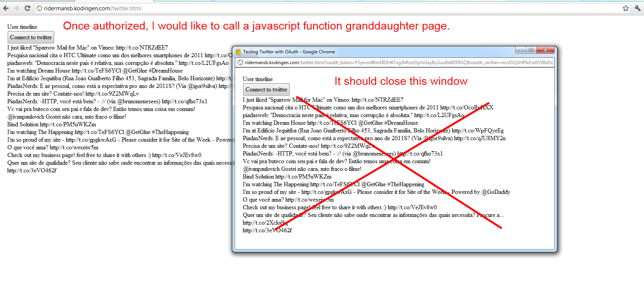Click 'Pesquisa nacional' tweet in main window
The height and width of the screenshot is (291, 644).
click(x=120, y=55)
